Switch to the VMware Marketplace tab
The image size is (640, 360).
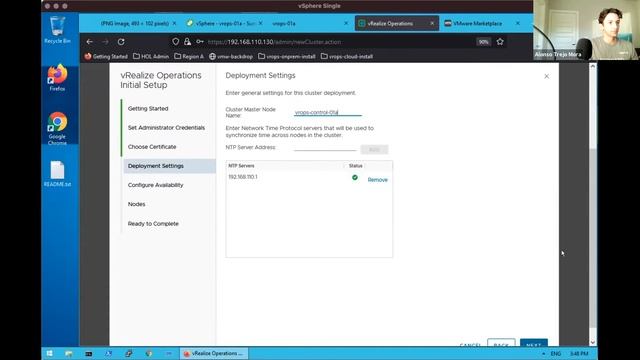point(477,23)
